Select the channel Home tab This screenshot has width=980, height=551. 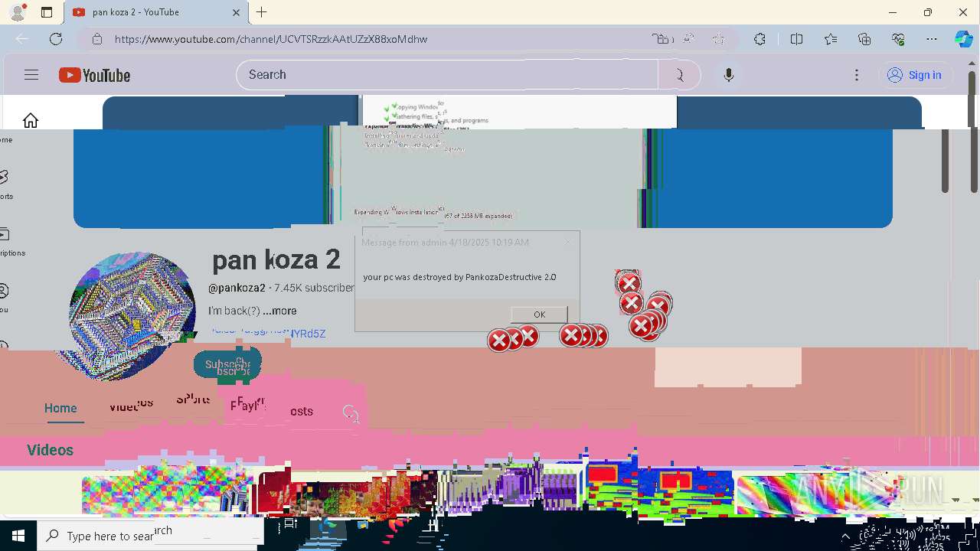[x=60, y=409]
